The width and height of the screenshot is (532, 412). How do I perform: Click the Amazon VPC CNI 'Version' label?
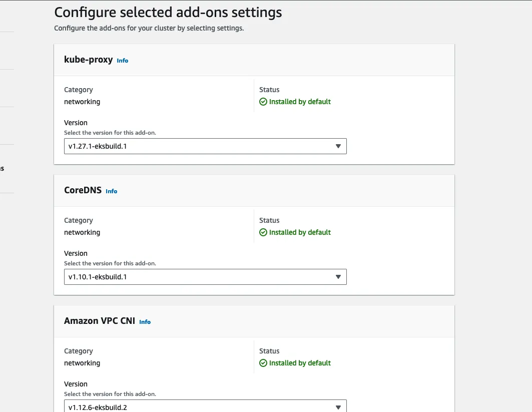(x=76, y=384)
